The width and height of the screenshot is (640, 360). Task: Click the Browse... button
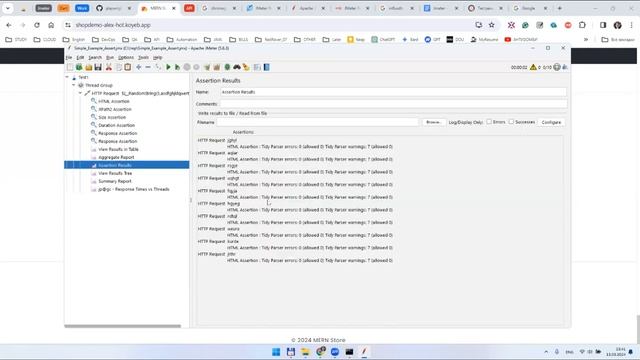coord(433,122)
